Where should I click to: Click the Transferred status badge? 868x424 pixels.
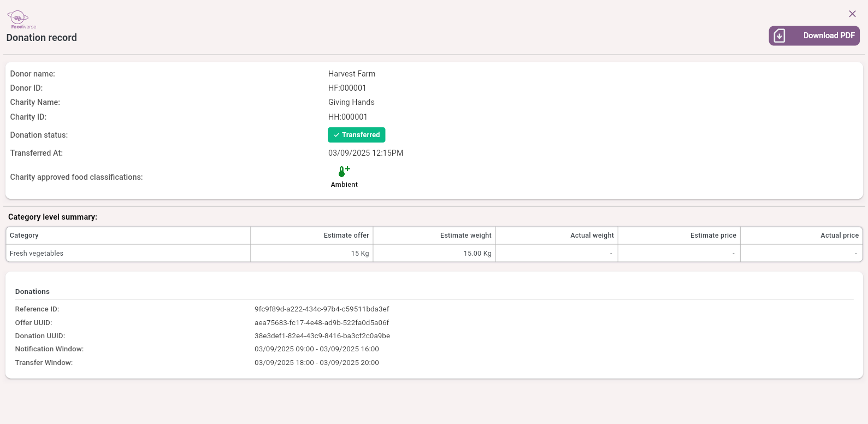(x=356, y=135)
